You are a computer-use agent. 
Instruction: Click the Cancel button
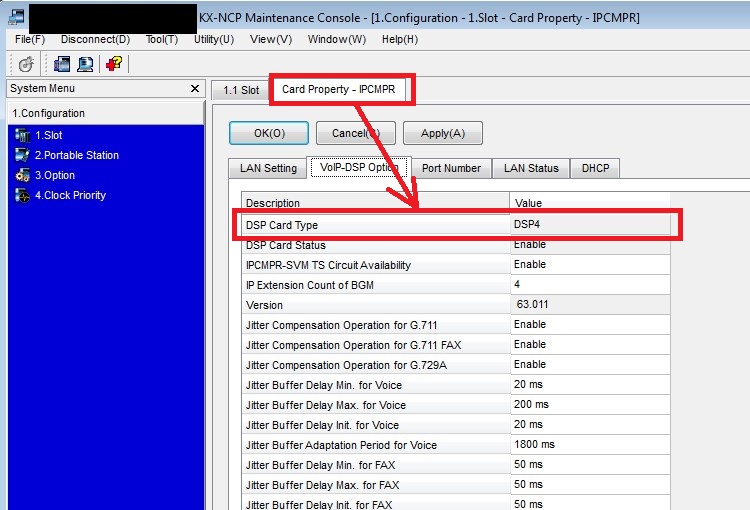[356, 133]
